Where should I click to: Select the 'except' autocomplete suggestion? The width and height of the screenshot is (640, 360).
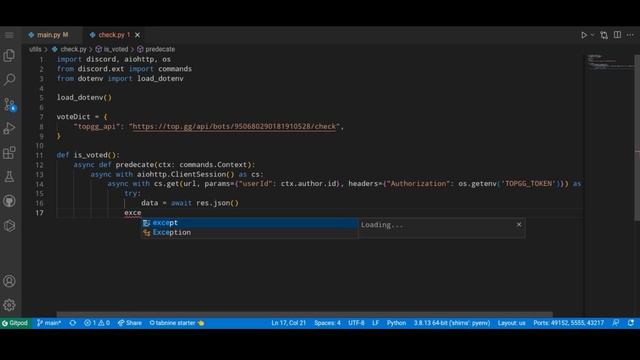(x=249, y=223)
